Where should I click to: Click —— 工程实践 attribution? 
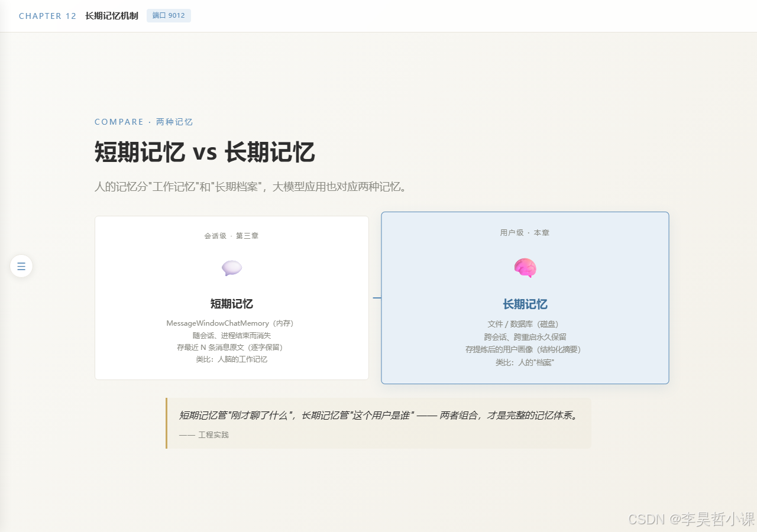[204, 435]
